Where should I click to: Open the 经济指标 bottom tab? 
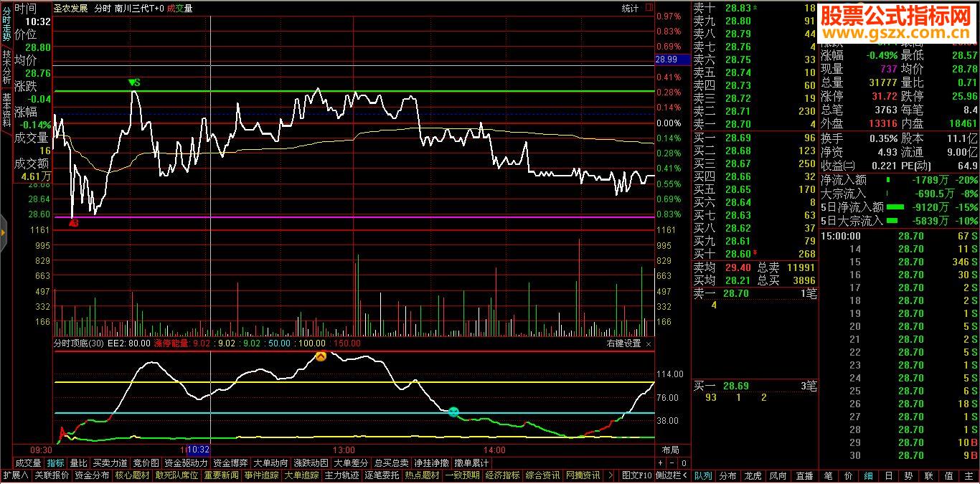[x=502, y=475]
